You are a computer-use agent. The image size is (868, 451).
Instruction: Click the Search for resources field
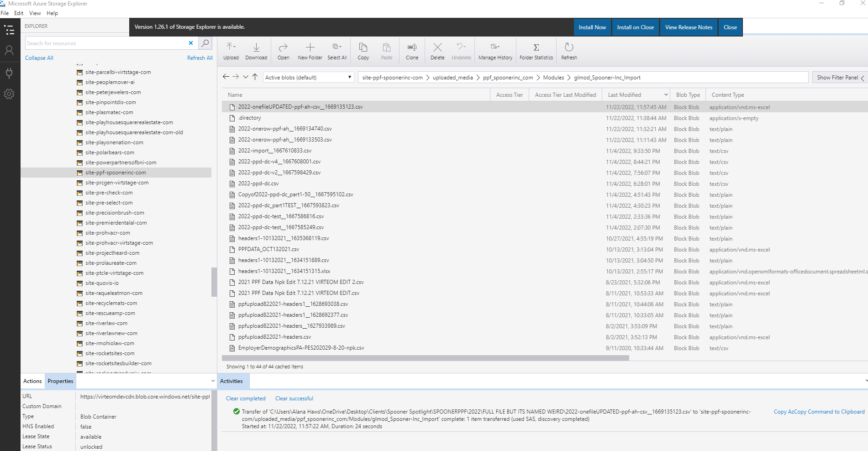pos(105,43)
